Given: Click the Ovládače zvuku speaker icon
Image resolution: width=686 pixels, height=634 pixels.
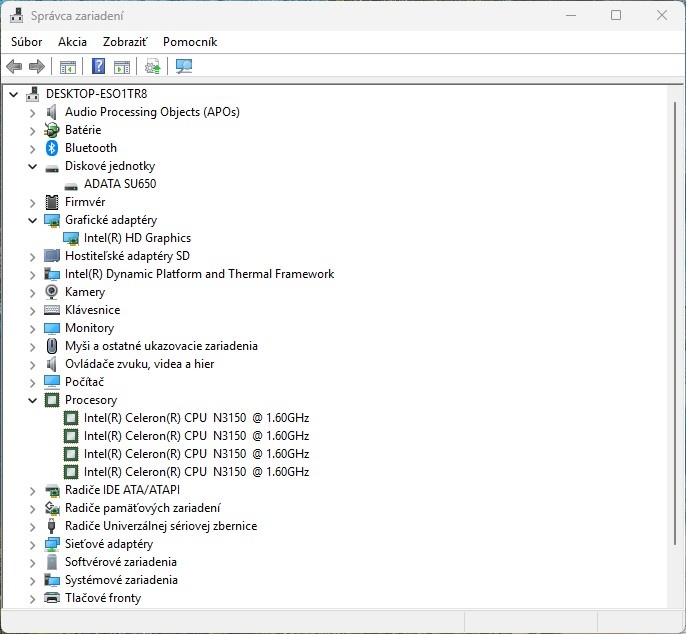Looking at the screenshot, I should pos(52,364).
